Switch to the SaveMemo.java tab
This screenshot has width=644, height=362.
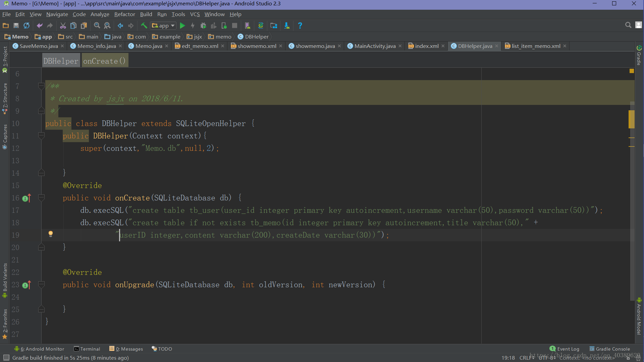coord(39,46)
